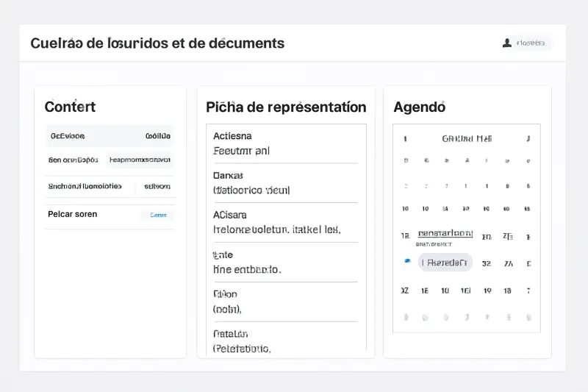Click the blue dot marker in calendar
Image resolution: width=588 pixels, height=392 pixels.
(x=407, y=261)
